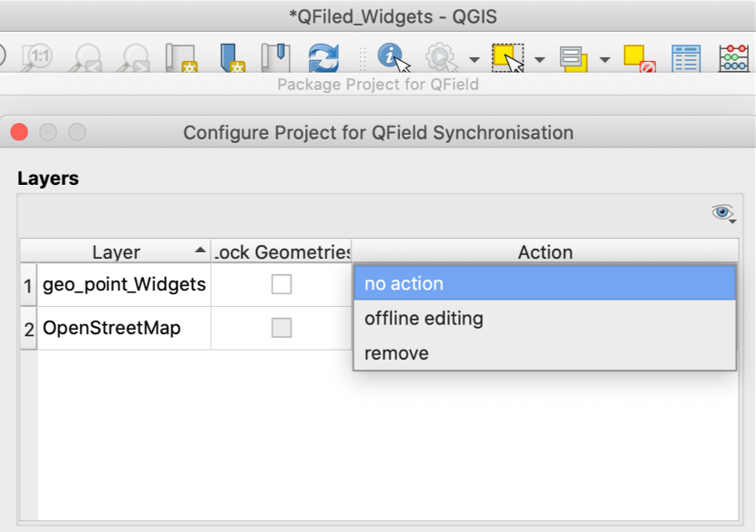Select the geo_point_Widgets layer cell
Image resolution: width=756 pixels, height=532 pixels.
point(125,284)
